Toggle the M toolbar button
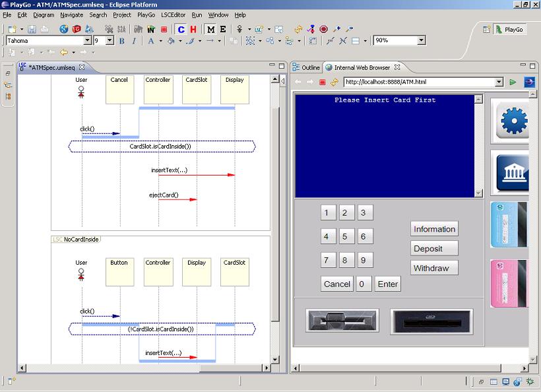The width and height of the screenshot is (541, 392). pyautogui.click(x=210, y=30)
